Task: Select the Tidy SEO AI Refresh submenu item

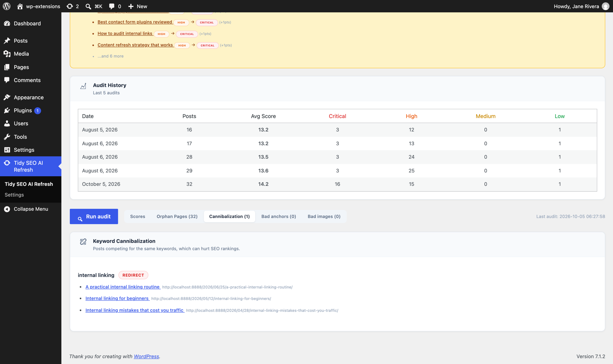Action: [29, 184]
